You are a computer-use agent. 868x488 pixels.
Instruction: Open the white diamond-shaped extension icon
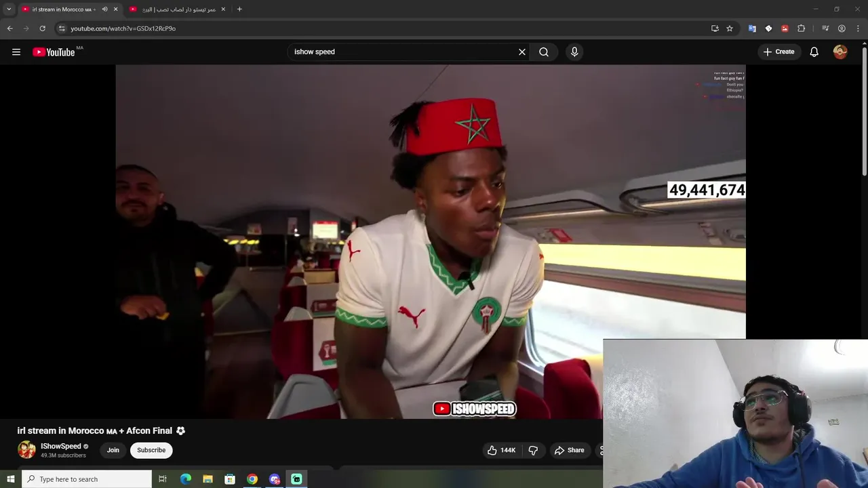768,28
